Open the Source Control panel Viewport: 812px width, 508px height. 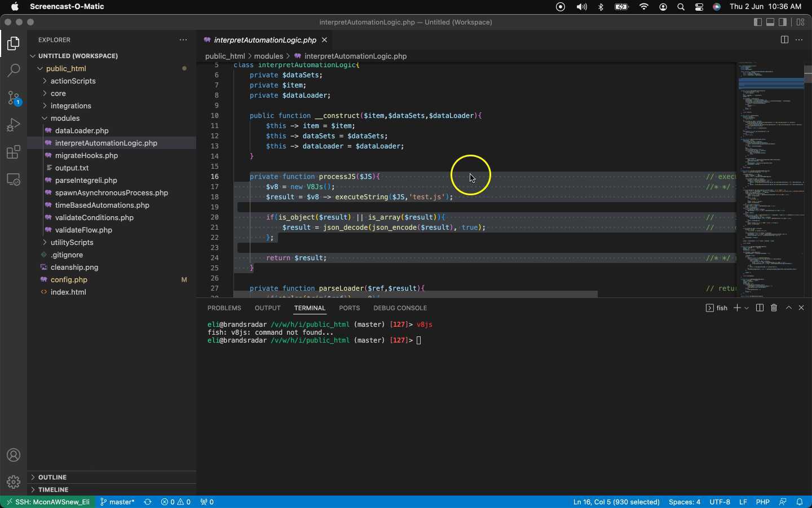pyautogui.click(x=13, y=98)
